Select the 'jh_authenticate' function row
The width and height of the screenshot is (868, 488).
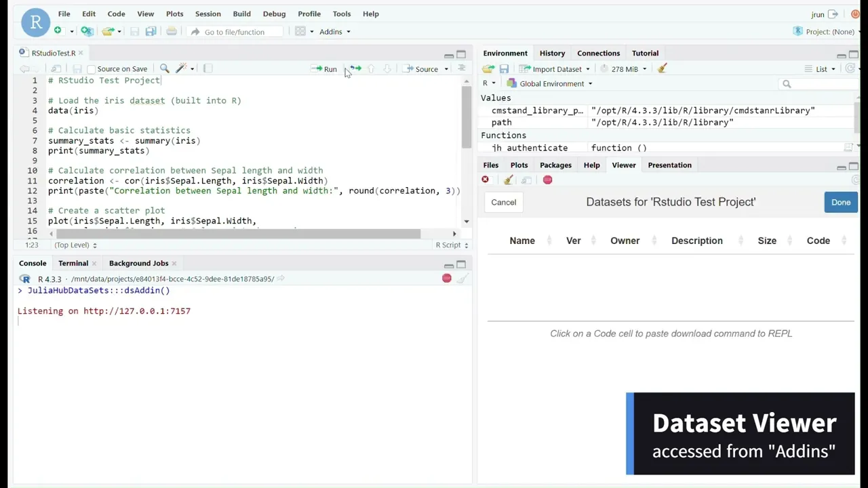(667, 148)
